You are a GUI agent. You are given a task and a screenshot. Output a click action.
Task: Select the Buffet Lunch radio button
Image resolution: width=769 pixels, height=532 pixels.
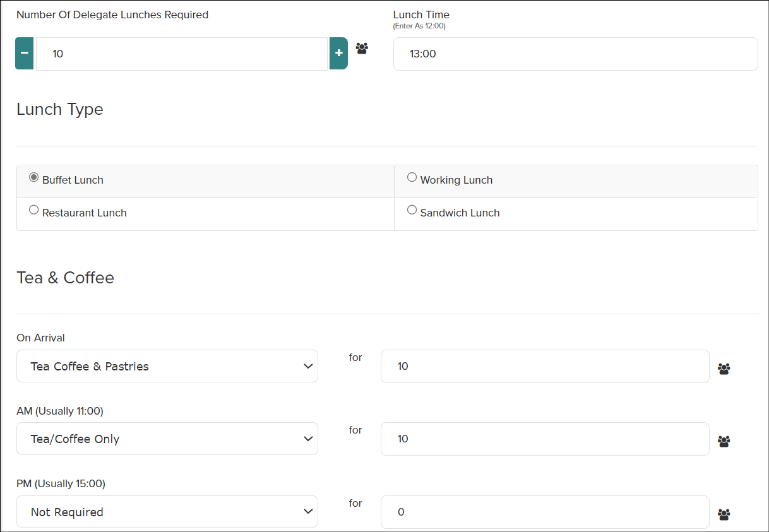pos(34,177)
